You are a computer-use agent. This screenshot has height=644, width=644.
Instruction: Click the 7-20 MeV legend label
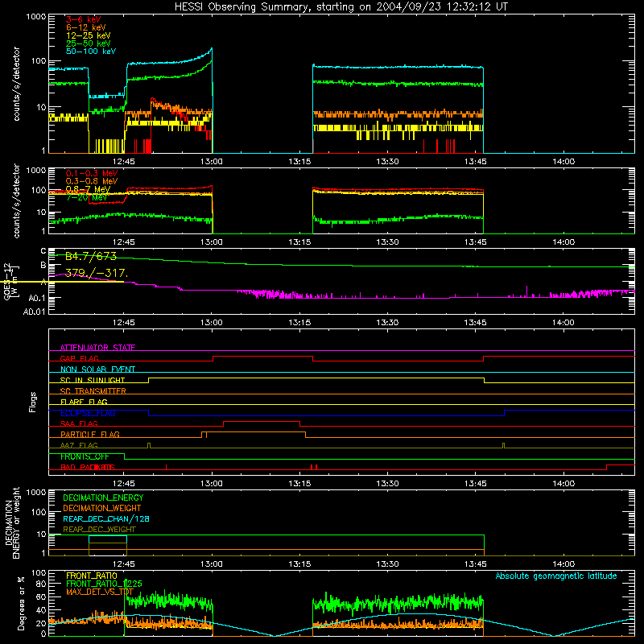[x=87, y=197]
